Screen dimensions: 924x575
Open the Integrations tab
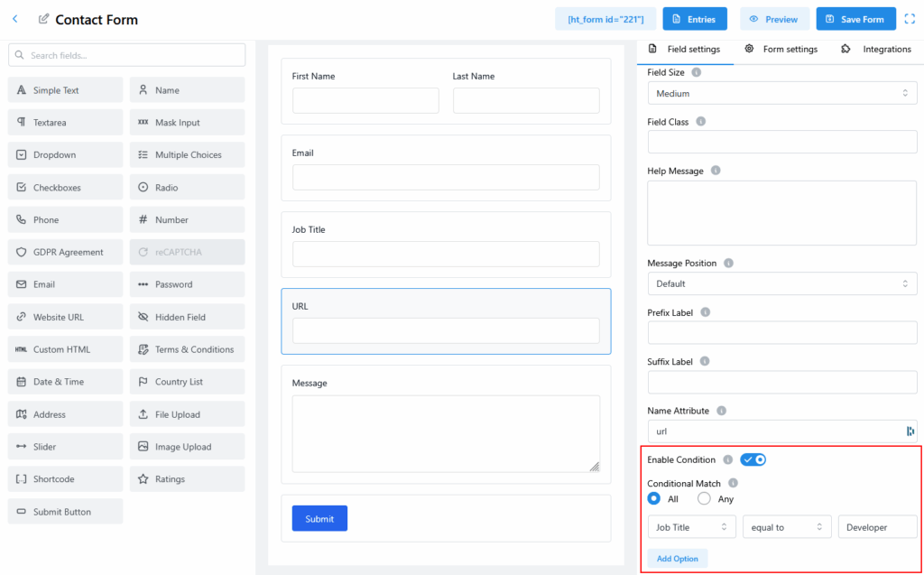pyautogui.click(x=876, y=50)
